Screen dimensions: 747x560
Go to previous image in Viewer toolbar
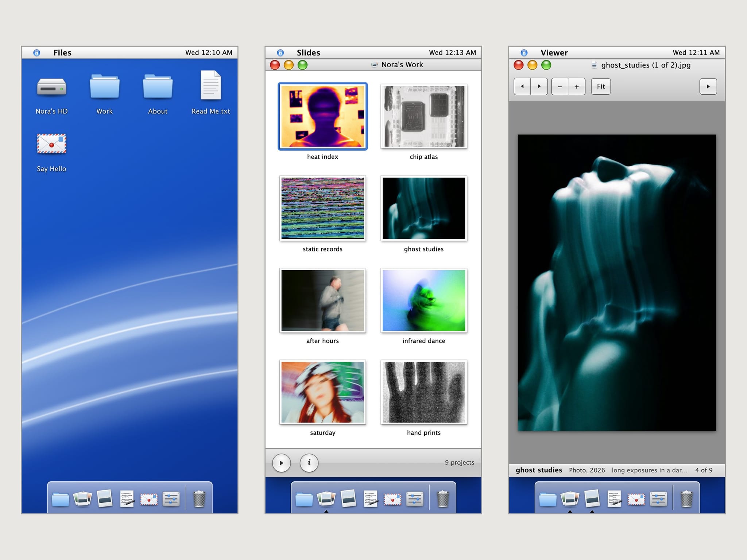pyautogui.click(x=522, y=86)
